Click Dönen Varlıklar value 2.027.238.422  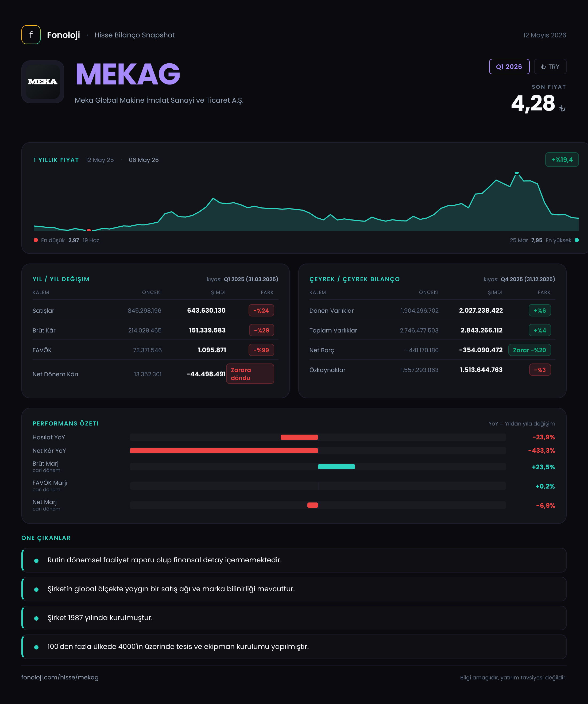pos(481,310)
